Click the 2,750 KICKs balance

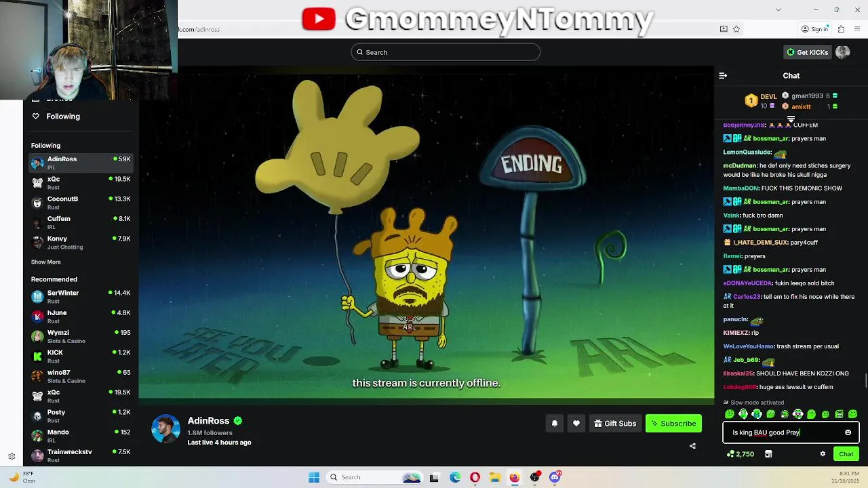(x=741, y=454)
